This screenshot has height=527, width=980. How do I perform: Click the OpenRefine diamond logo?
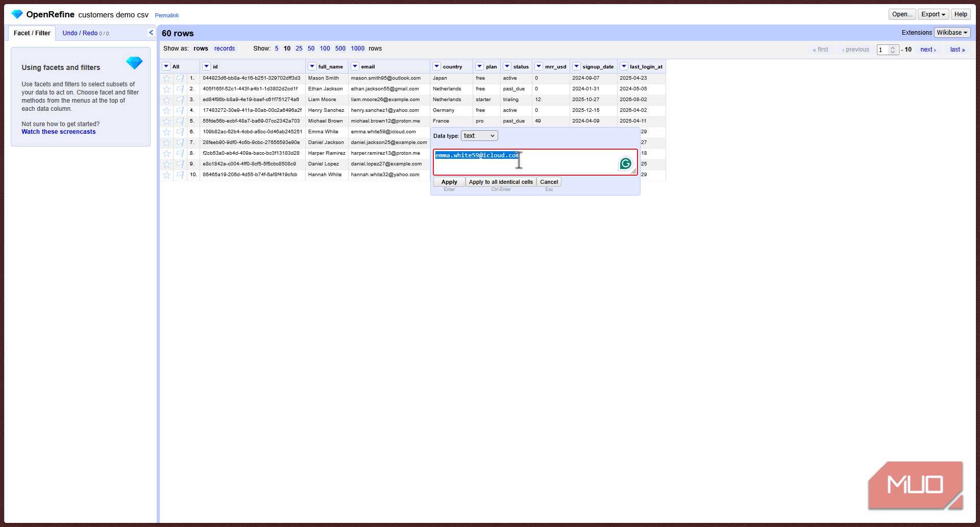(x=17, y=14)
